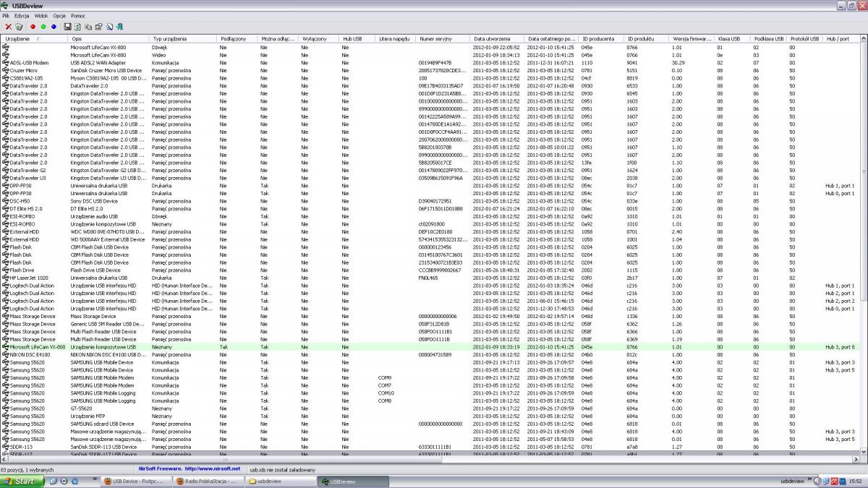Sort by the Opis column header
The image size is (868, 488).
[x=109, y=38]
